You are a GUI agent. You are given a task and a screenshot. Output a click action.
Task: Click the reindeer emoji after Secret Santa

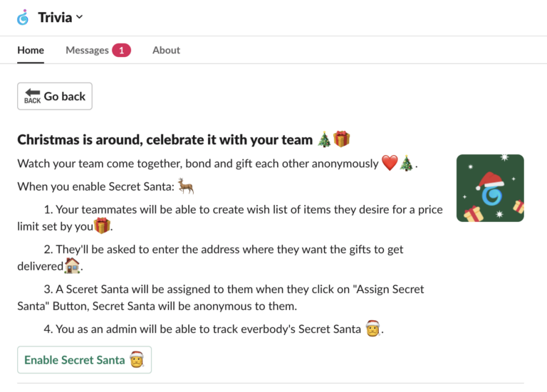186,186
